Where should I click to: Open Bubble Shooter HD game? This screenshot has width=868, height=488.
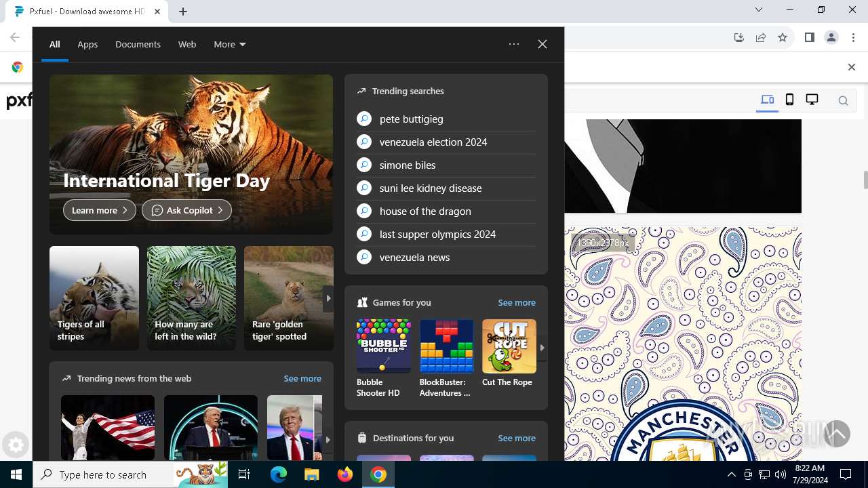click(x=384, y=359)
